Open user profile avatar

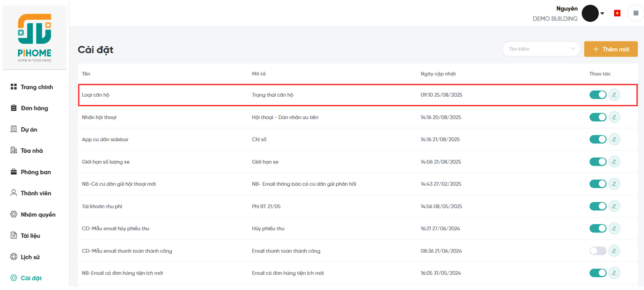click(590, 13)
